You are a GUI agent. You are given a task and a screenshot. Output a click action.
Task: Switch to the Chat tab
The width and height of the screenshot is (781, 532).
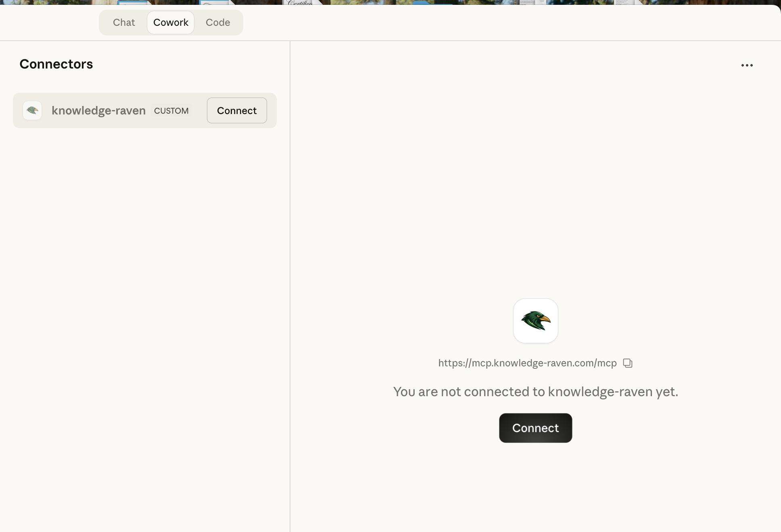pos(124,23)
